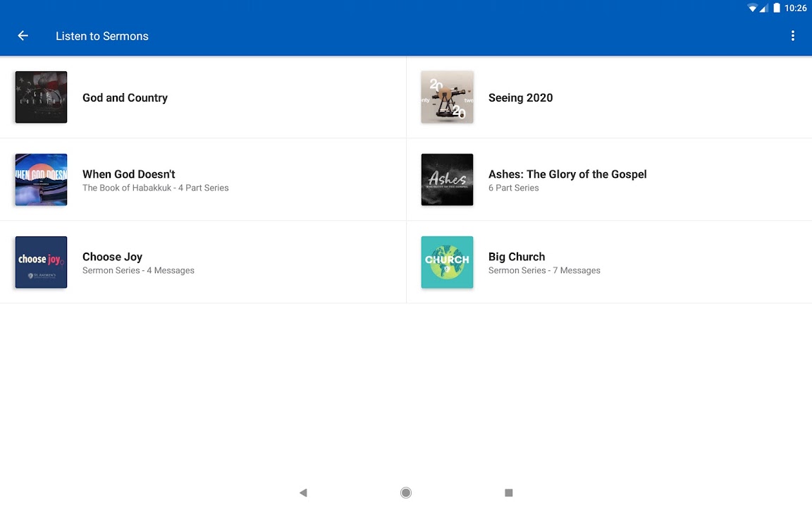Tap the Android recent apps square button
This screenshot has height=508, width=812.
508,492
